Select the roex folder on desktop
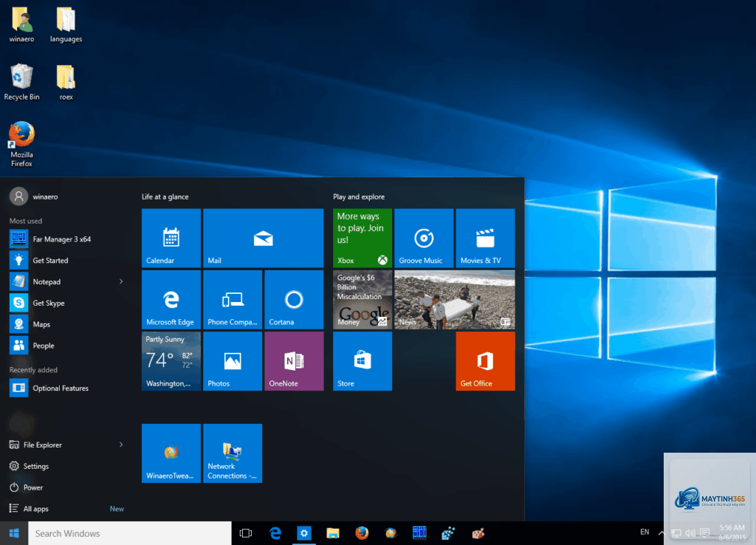The width and height of the screenshot is (756, 545). [66, 82]
